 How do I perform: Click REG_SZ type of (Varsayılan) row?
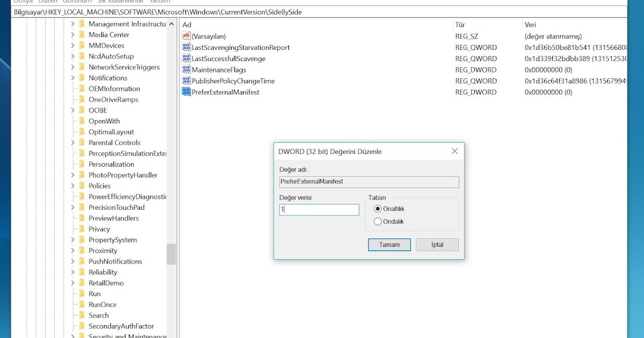click(x=467, y=36)
